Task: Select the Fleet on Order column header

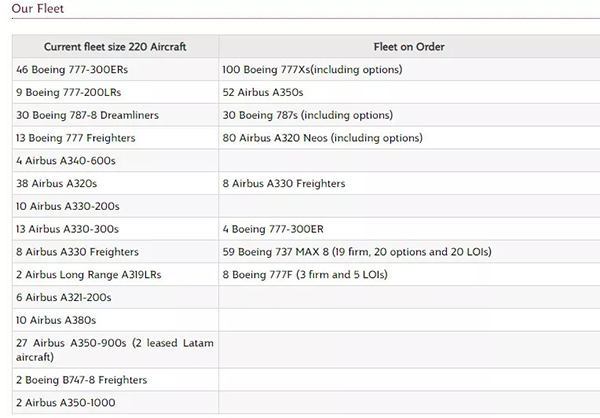Action: (408, 47)
